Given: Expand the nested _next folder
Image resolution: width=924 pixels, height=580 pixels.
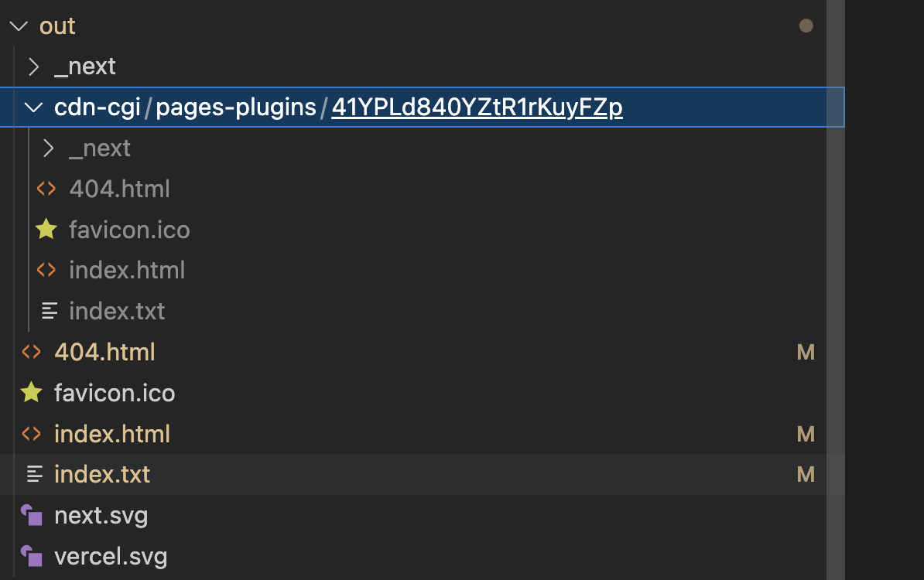Looking at the screenshot, I should 46,148.
